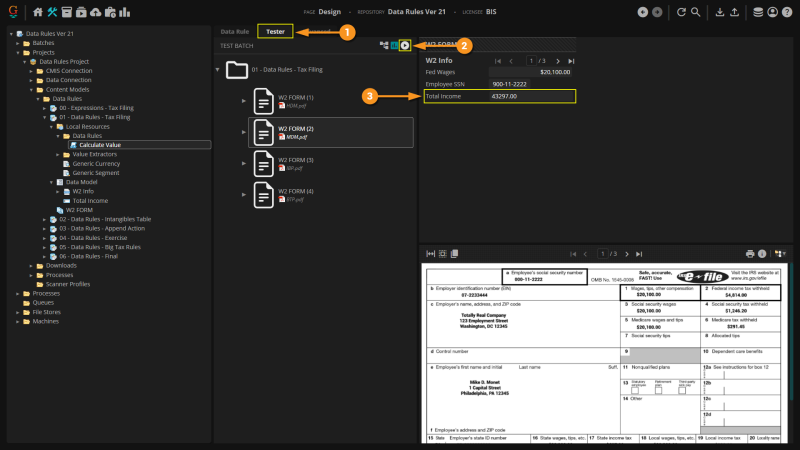Viewport: 800px width, 450px height.
Task: Click the upload icon in top bar
Action: tap(734, 12)
